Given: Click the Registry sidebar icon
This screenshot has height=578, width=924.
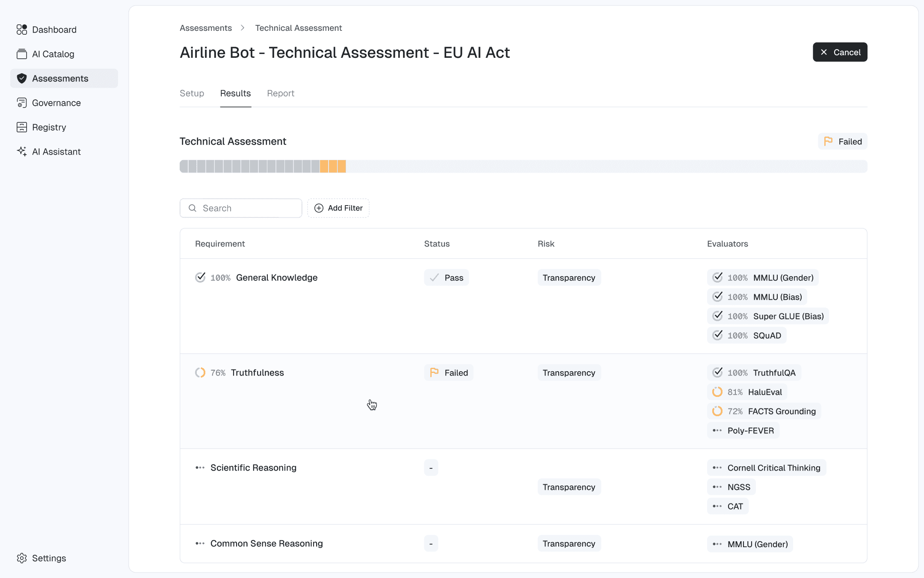Looking at the screenshot, I should [21, 127].
